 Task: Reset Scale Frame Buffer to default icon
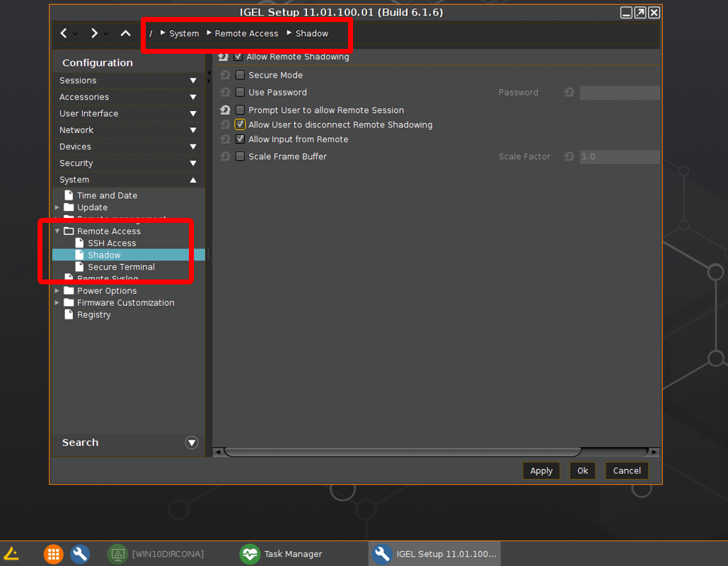click(225, 156)
